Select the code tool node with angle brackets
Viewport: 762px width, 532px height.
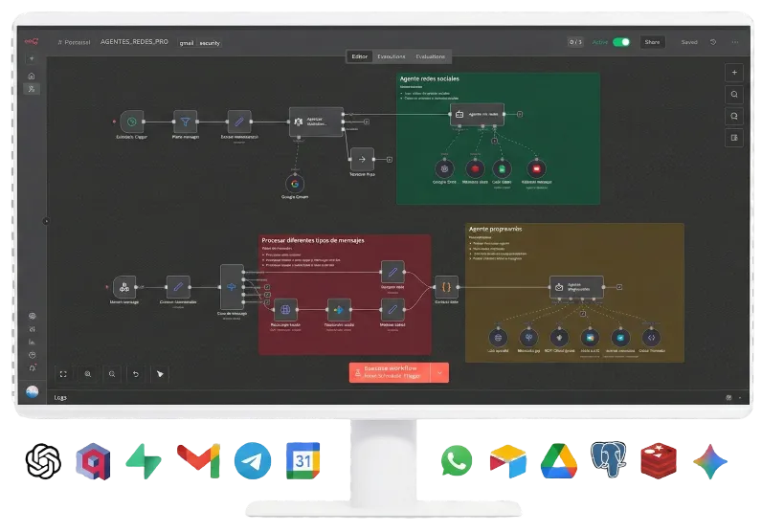point(651,337)
